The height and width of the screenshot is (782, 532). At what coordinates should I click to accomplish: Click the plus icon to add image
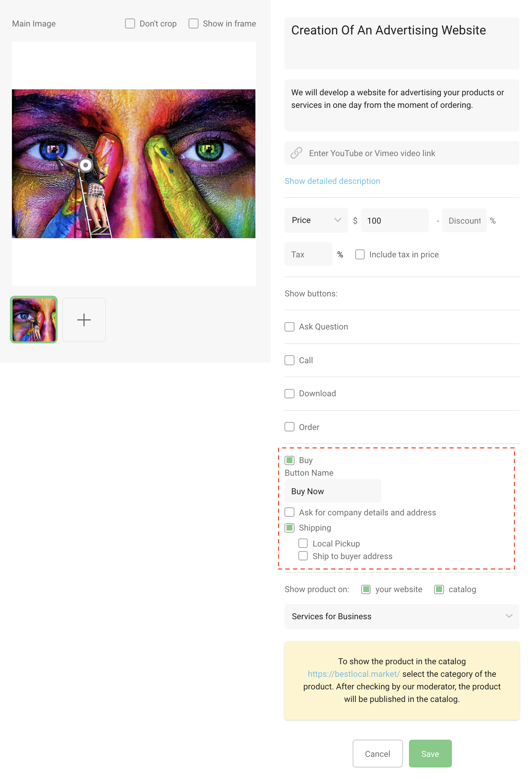84,320
